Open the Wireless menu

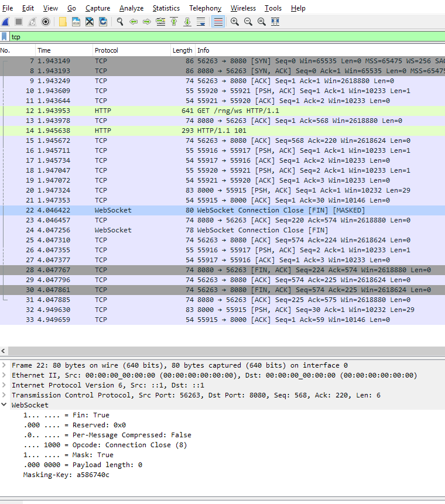(x=243, y=8)
